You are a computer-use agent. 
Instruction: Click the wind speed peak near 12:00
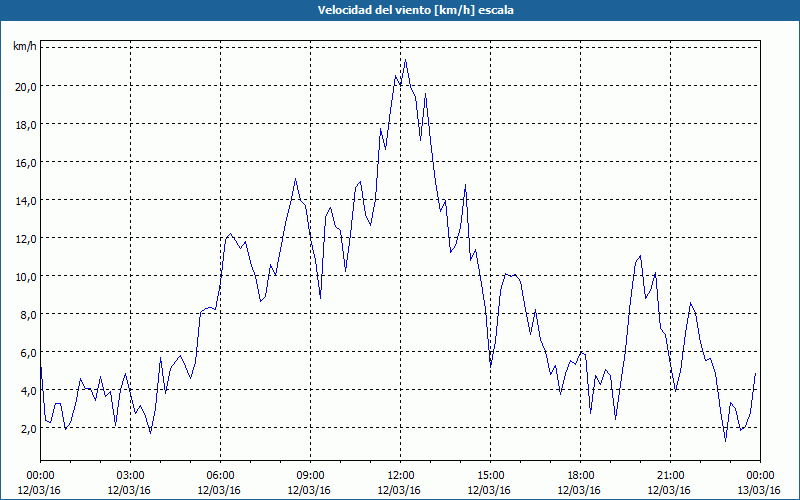406,60
